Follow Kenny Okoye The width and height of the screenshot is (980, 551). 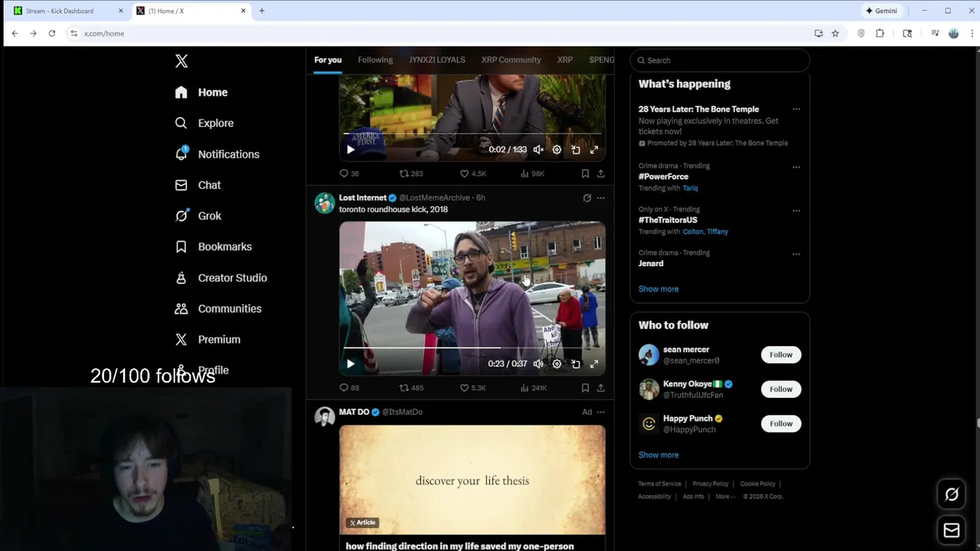(781, 390)
